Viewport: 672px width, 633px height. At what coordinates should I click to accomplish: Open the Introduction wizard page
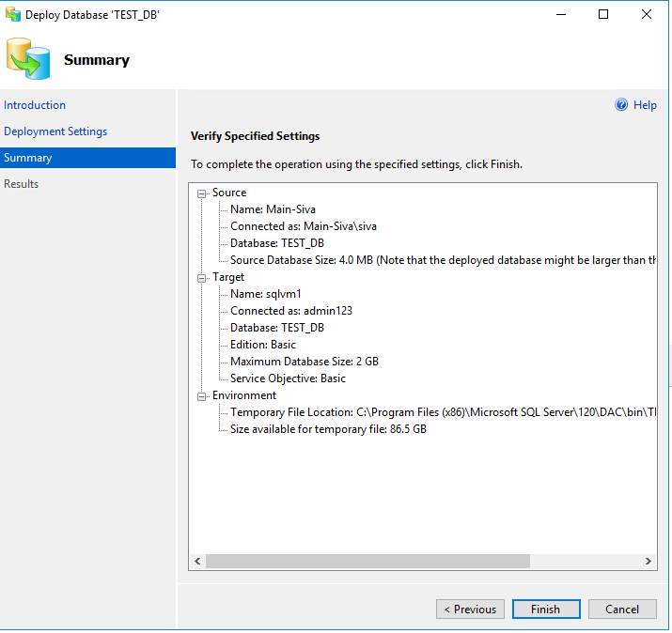coord(35,105)
